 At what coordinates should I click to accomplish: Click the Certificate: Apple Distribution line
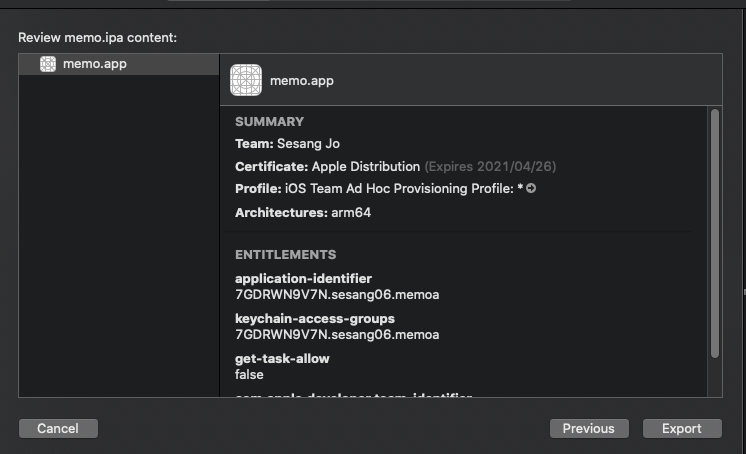click(327, 167)
